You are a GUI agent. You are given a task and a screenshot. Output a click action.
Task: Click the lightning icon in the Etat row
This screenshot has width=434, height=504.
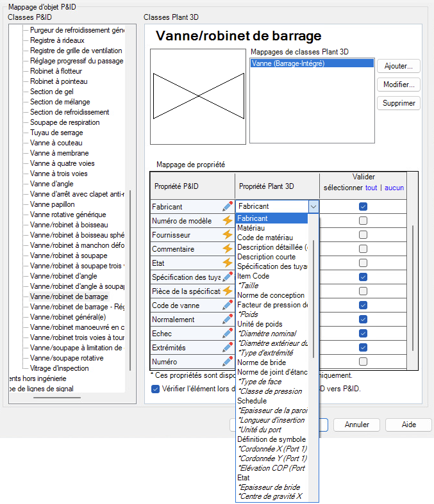[228, 263]
